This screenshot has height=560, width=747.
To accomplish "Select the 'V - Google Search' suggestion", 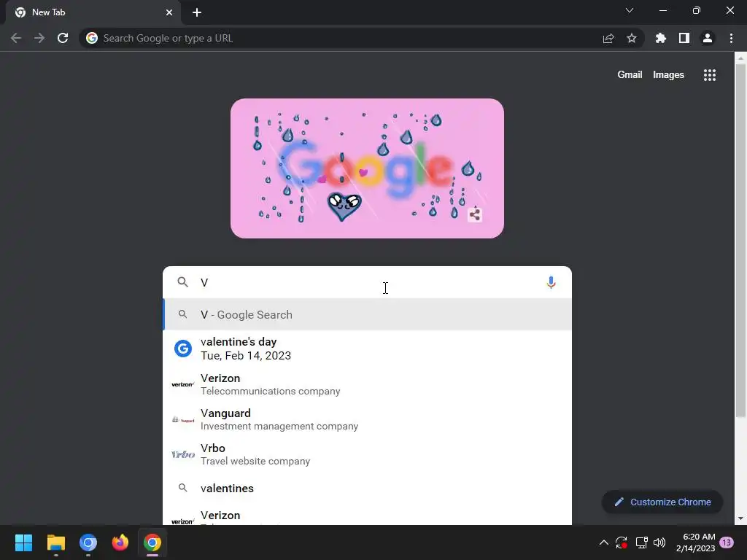I will (367, 314).
